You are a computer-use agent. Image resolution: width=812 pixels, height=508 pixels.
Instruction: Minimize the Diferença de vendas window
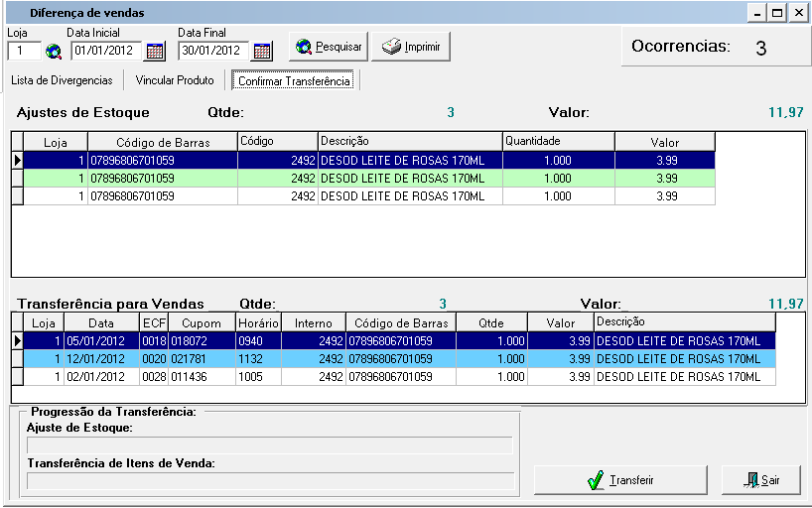point(757,13)
